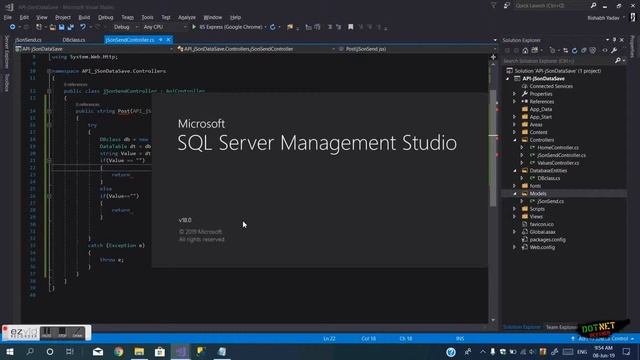This screenshot has height=360, width=640.
Task: Pause the ezvid recorder
Action: point(47,333)
